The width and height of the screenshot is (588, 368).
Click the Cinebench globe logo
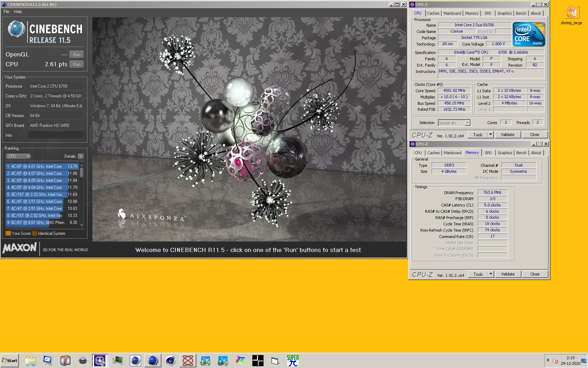point(16,29)
